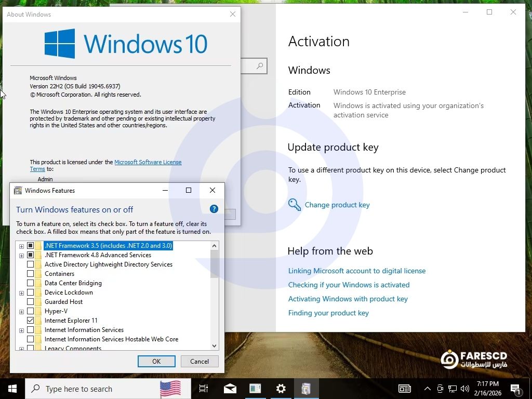Click the taskbar search box
The image size is (532, 399).
tap(94, 389)
